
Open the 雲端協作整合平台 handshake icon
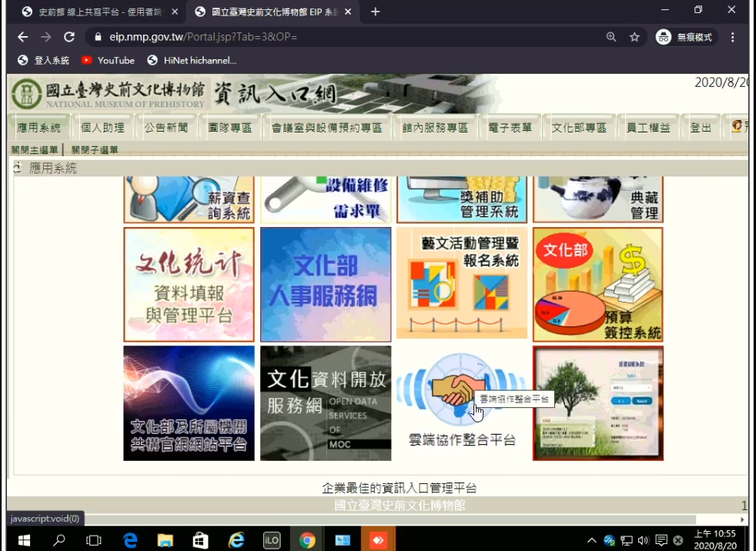coord(461,389)
